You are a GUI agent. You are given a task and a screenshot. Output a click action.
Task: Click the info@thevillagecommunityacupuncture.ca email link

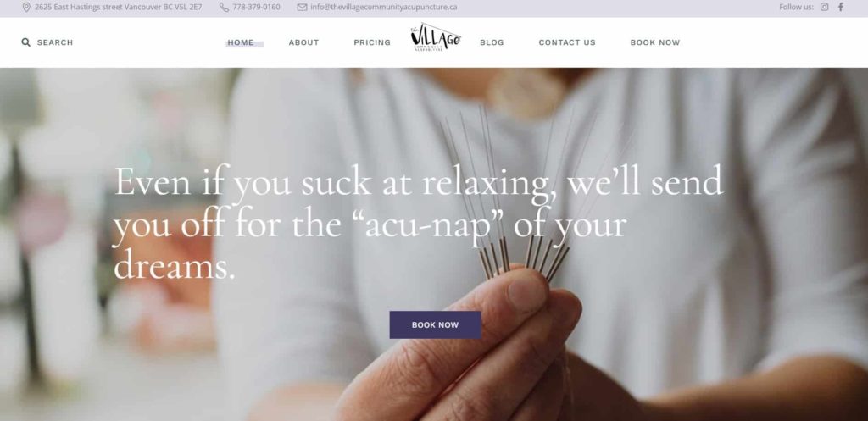[384, 7]
